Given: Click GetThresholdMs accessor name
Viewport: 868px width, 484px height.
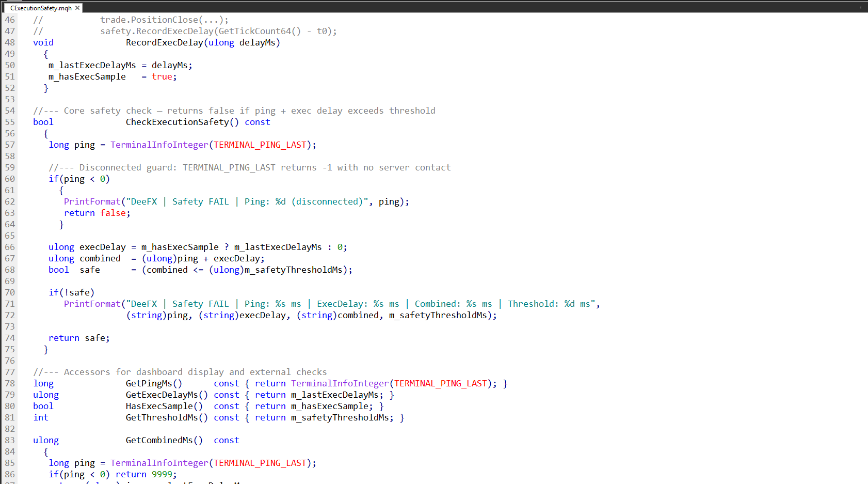Looking at the screenshot, I should 161,417.
